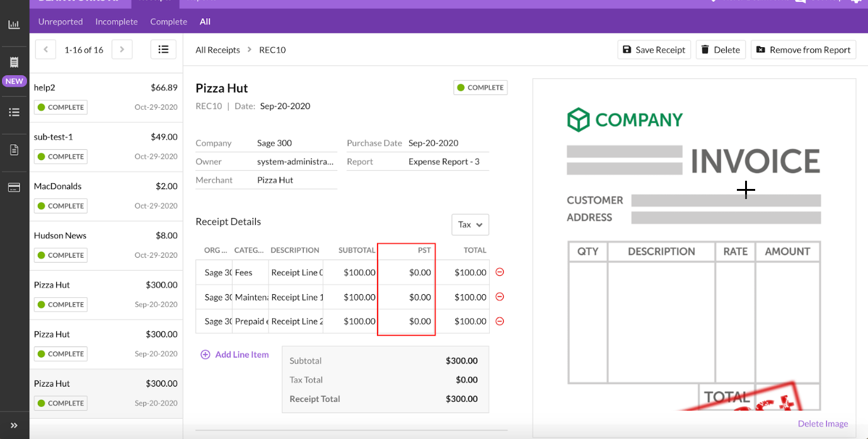Select the MacDonalds receipt
The image size is (868, 439).
pyautogui.click(x=106, y=196)
